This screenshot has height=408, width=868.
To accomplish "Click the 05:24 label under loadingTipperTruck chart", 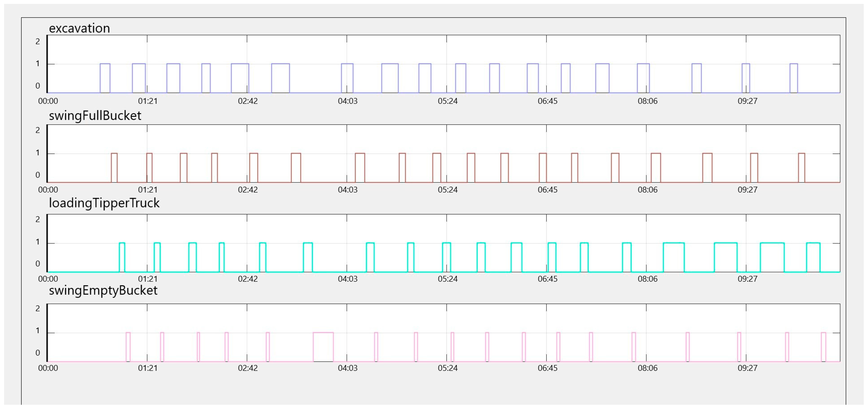I will (447, 279).
